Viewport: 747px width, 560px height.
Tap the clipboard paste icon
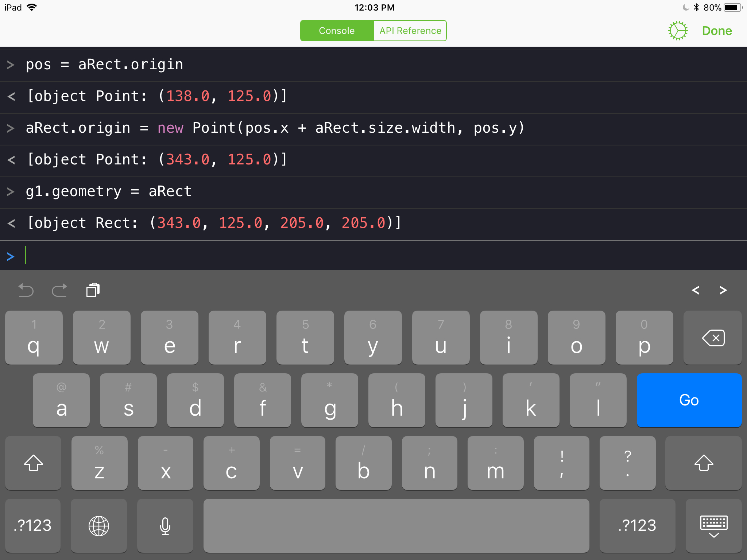(x=93, y=290)
